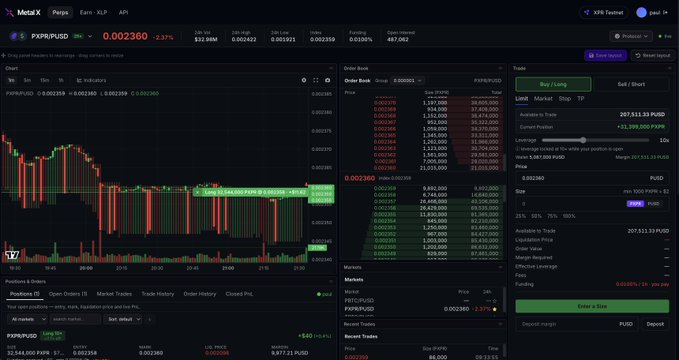The height and width of the screenshot is (360, 679).
Task: Set size unit to PXPR
Action: [635, 204]
